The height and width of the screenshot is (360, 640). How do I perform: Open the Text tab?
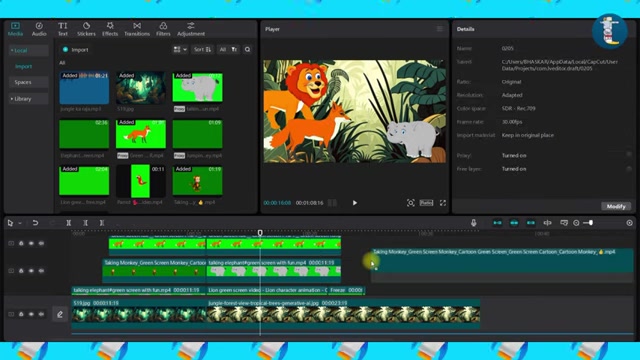[62, 29]
